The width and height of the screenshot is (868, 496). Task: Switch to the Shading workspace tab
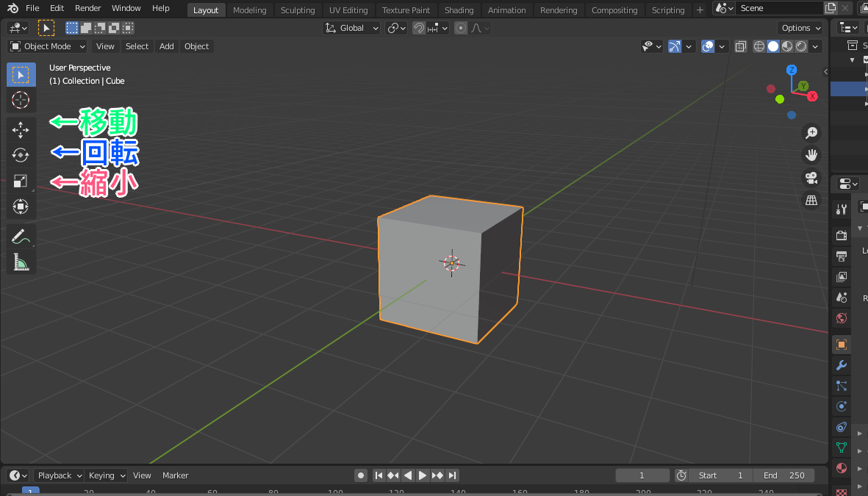[x=459, y=10]
